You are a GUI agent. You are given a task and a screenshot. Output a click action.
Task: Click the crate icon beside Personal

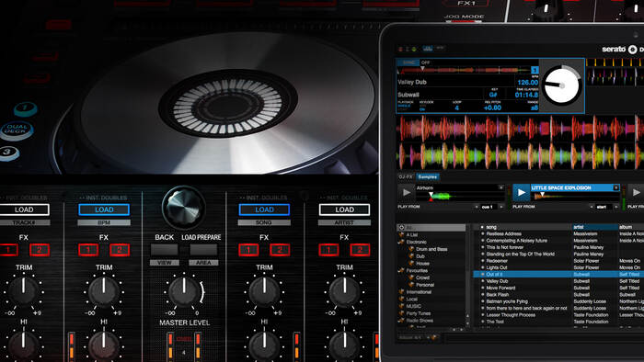click(411, 285)
